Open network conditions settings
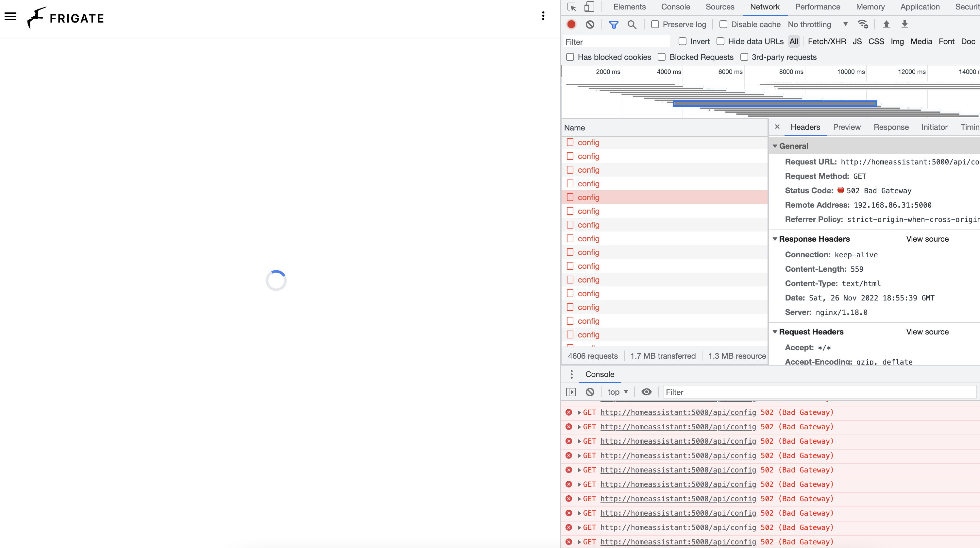The width and height of the screenshot is (980, 548). 863,24
